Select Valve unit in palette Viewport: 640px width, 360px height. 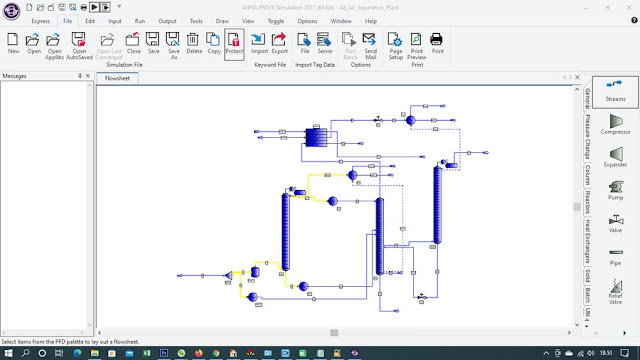pos(616,223)
